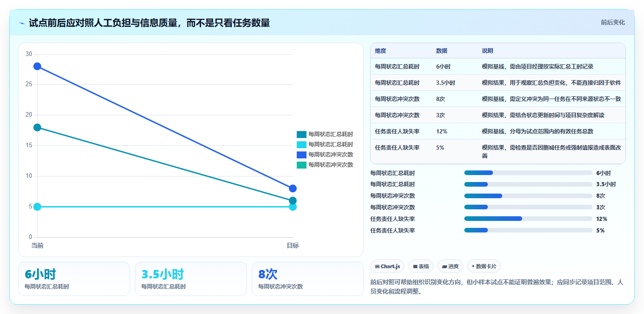Click the table cell 8次
The image size is (644, 314).
[x=441, y=99]
